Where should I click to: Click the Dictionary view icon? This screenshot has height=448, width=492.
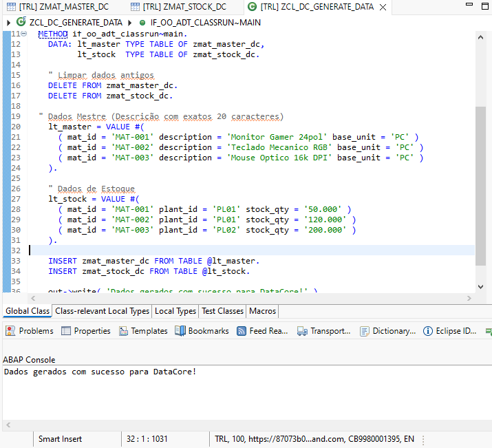[x=365, y=331]
